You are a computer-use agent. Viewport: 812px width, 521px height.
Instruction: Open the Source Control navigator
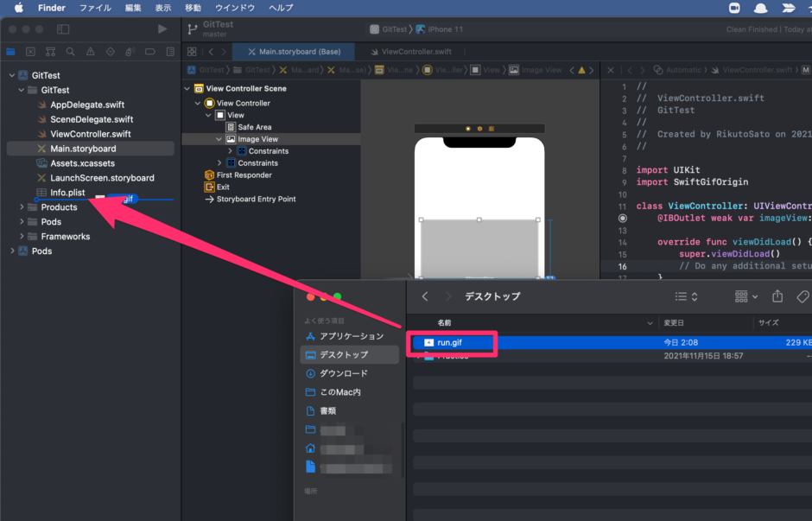(31, 51)
